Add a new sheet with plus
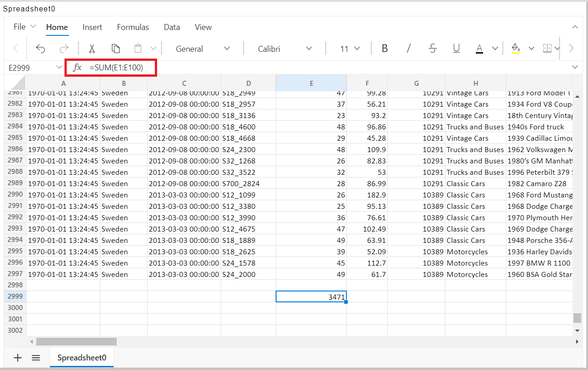The image size is (588, 370). tap(18, 358)
